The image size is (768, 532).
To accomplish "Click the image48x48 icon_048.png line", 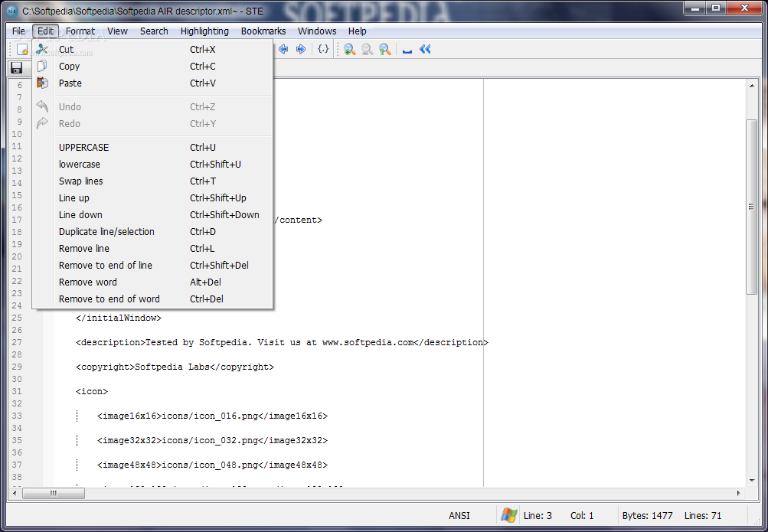I will pos(212,465).
